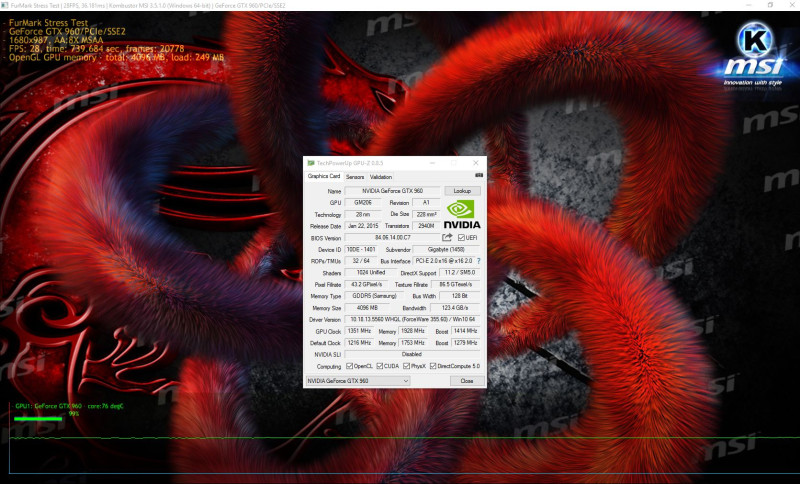This screenshot has width=800, height=484.
Task: Click the NVIDIA SLI field Disabled
Action: pos(412,354)
